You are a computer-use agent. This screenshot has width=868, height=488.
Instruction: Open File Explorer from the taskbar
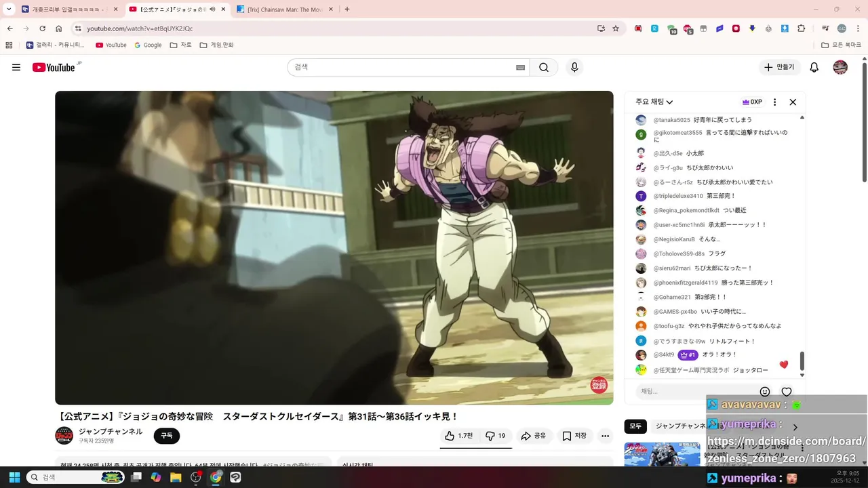pos(176,477)
